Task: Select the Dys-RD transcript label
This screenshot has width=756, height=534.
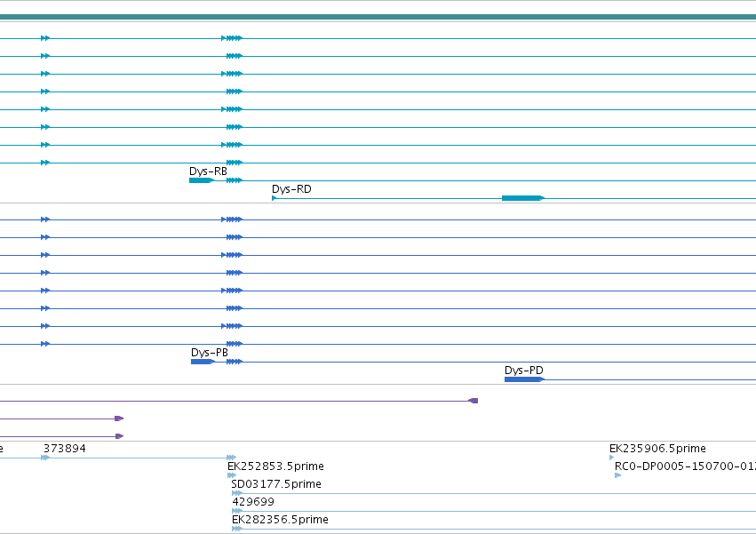Action: pos(291,189)
